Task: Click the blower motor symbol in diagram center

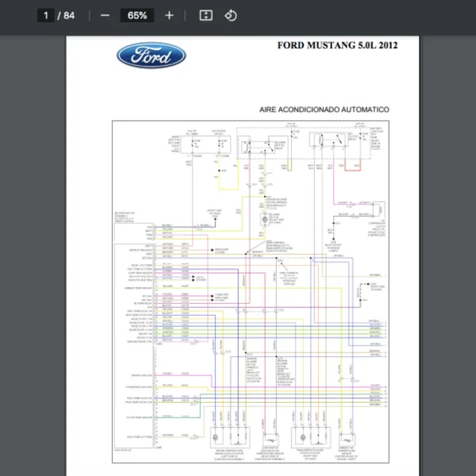Action: tap(267, 217)
